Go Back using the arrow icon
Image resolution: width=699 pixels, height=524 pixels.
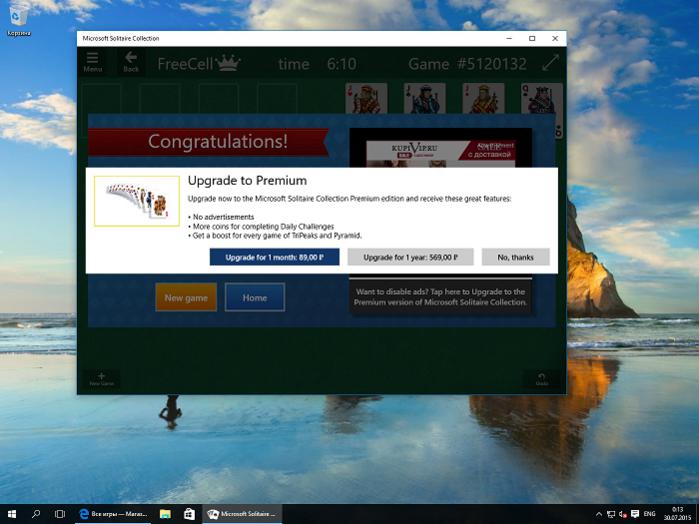click(x=131, y=62)
